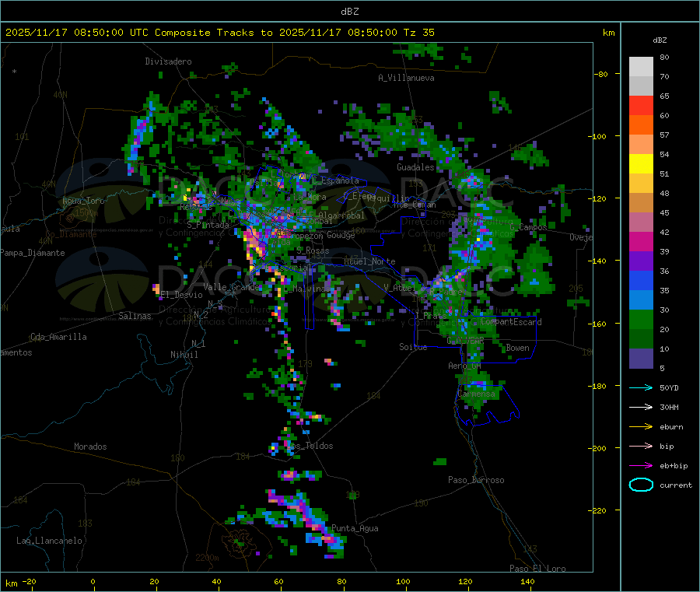Viewport: 700px width, 592px height.
Task: Click the 'Punta_Agua' map label
Action: [x=355, y=528]
